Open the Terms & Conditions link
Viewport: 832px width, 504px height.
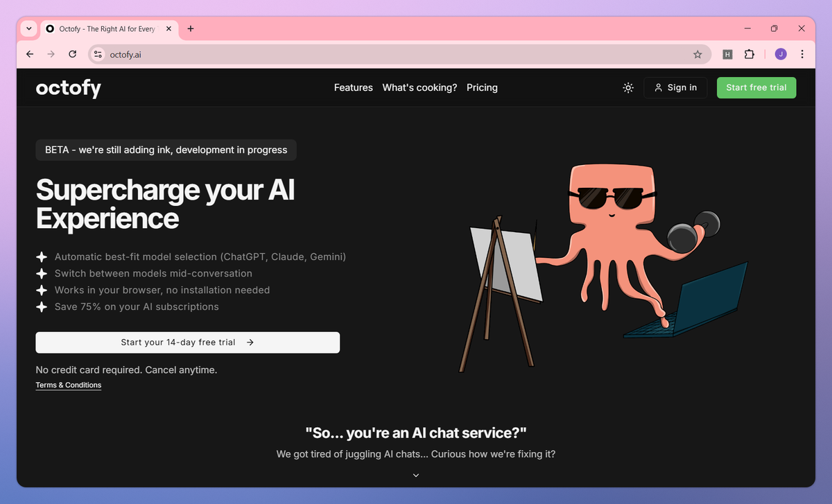tap(69, 385)
